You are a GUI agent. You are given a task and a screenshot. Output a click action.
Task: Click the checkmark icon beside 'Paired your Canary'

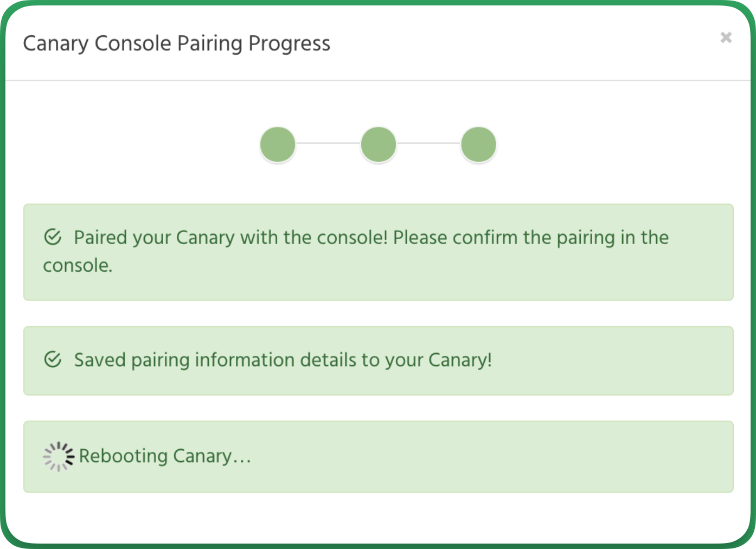[53, 237]
